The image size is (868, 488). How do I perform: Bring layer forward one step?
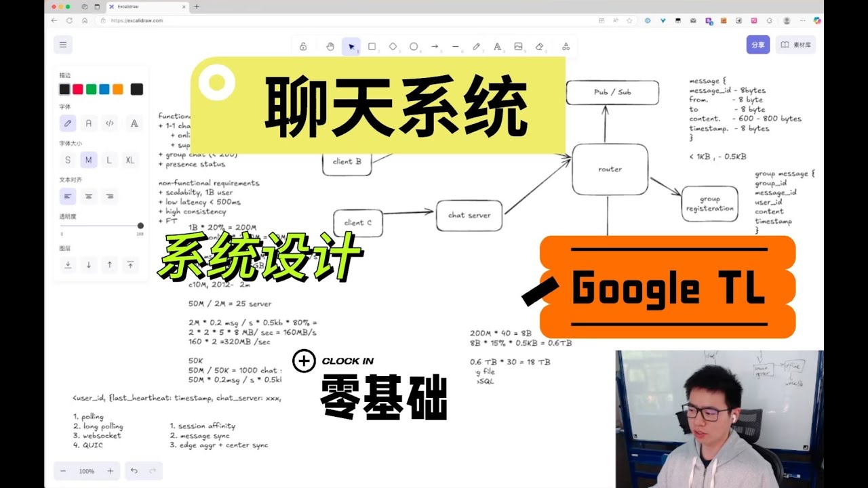click(x=109, y=265)
